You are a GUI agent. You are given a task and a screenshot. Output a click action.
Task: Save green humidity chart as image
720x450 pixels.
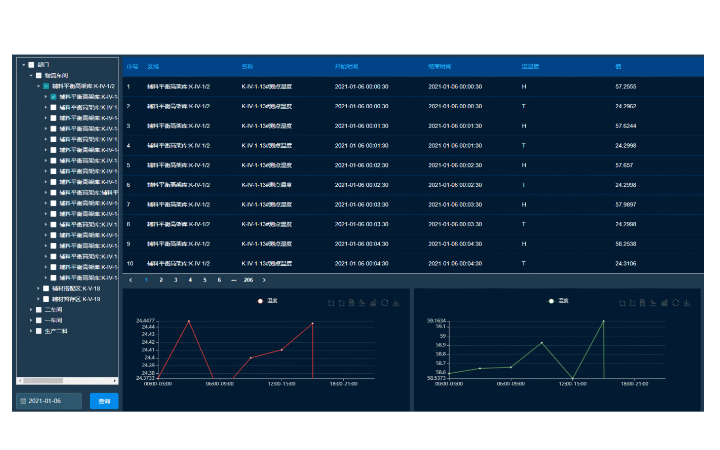pos(687,303)
